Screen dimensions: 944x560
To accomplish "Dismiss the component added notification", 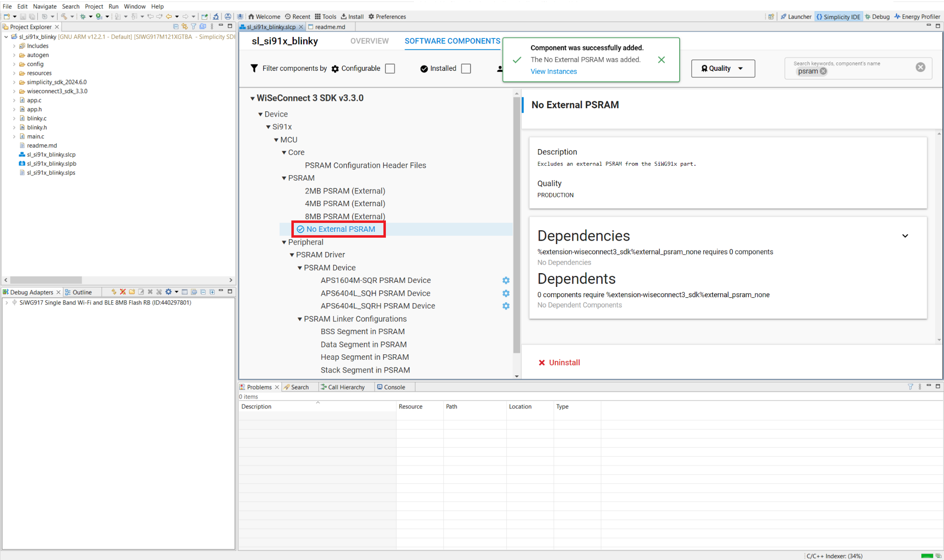I will pyautogui.click(x=661, y=60).
